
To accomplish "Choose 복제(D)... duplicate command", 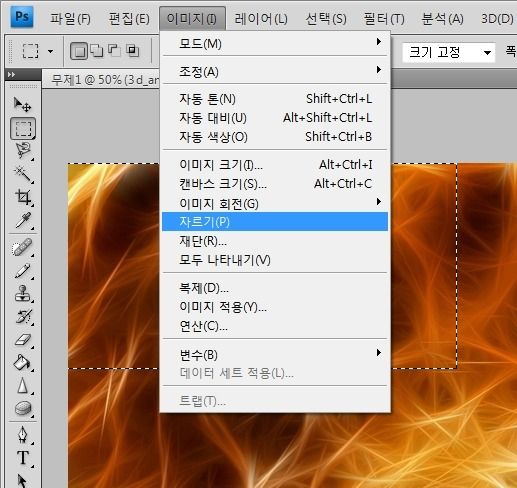I will coord(275,288).
